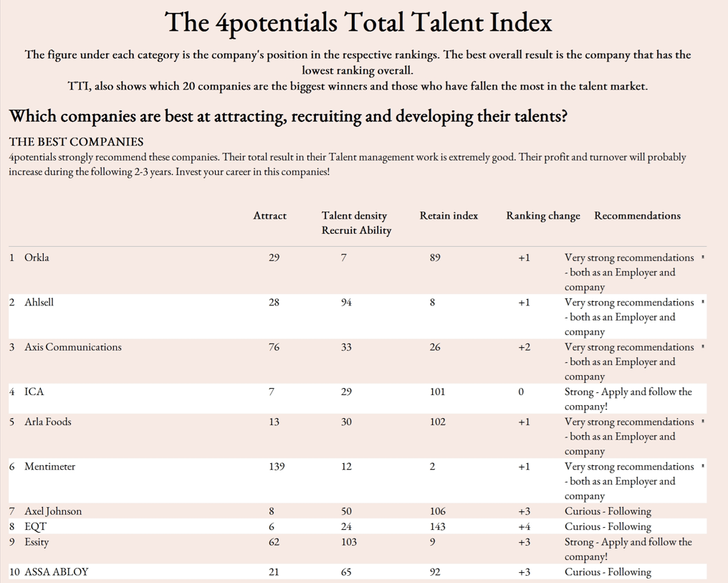
Task: Click the small marker in Arla Foods row
Action: coord(702,421)
